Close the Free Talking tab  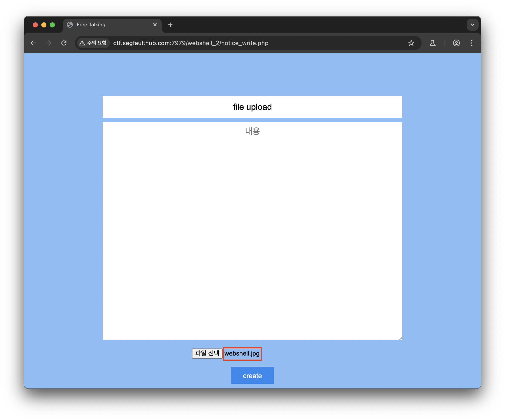(x=155, y=25)
